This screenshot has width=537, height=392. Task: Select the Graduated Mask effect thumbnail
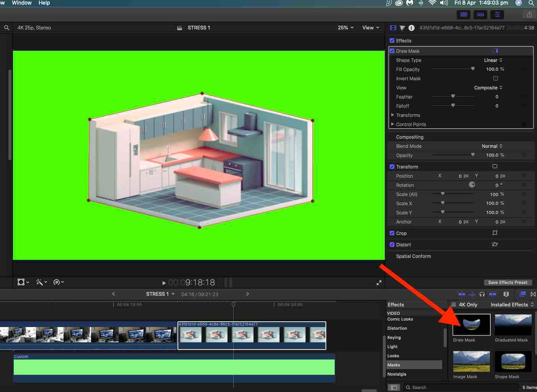point(513,325)
